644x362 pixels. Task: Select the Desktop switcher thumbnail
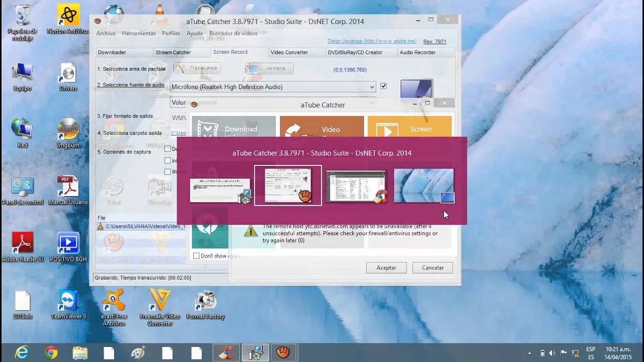424,186
